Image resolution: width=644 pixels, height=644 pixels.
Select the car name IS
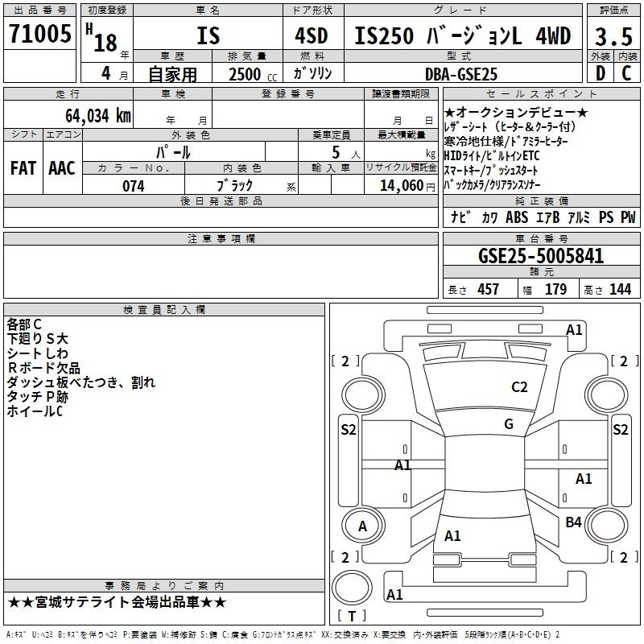[x=208, y=35]
